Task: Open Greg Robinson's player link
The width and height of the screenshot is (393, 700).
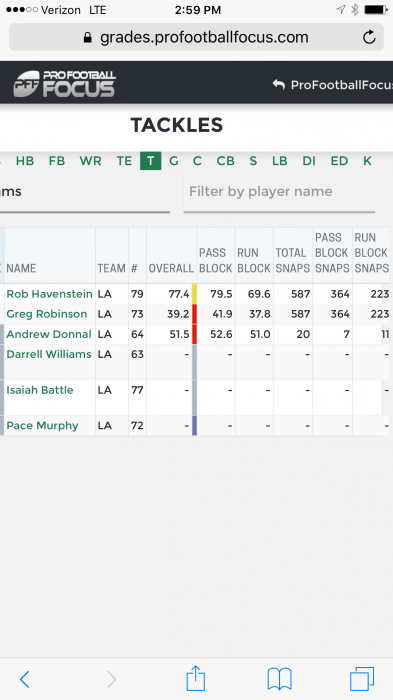Action: 47,314
